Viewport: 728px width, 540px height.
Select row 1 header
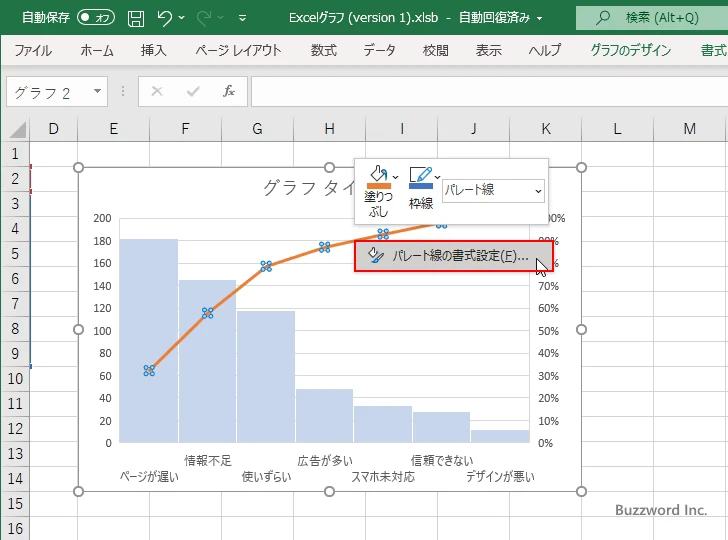[15, 153]
